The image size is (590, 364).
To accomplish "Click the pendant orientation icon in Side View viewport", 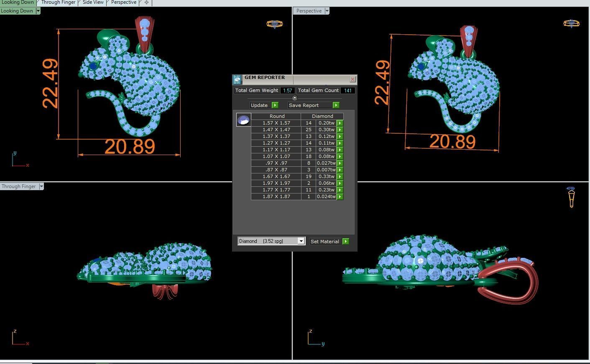I will 571,197.
